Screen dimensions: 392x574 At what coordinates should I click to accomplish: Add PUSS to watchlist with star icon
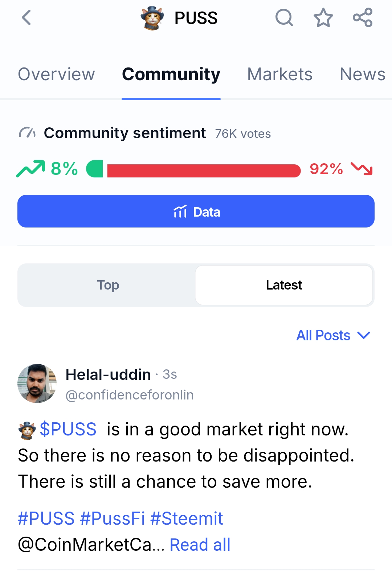(x=323, y=18)
